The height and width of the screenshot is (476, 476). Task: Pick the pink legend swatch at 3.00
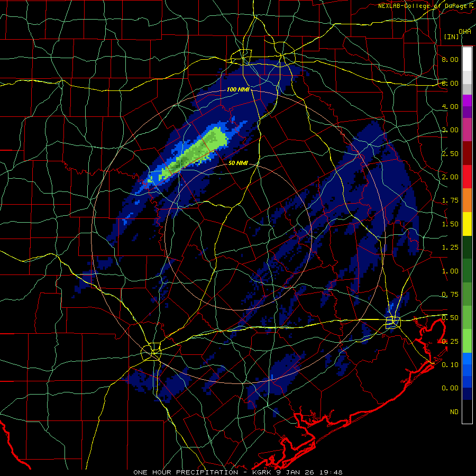click(x=467, y=130)
